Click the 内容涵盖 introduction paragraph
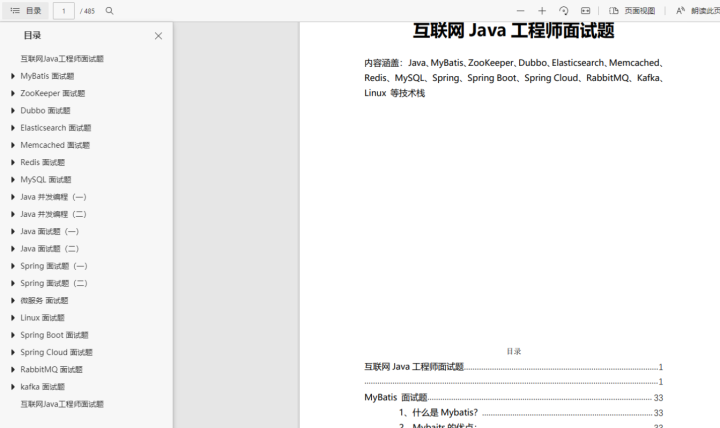Image resolution: width=720 pixels, height=428 pixels. click(514, 78)
